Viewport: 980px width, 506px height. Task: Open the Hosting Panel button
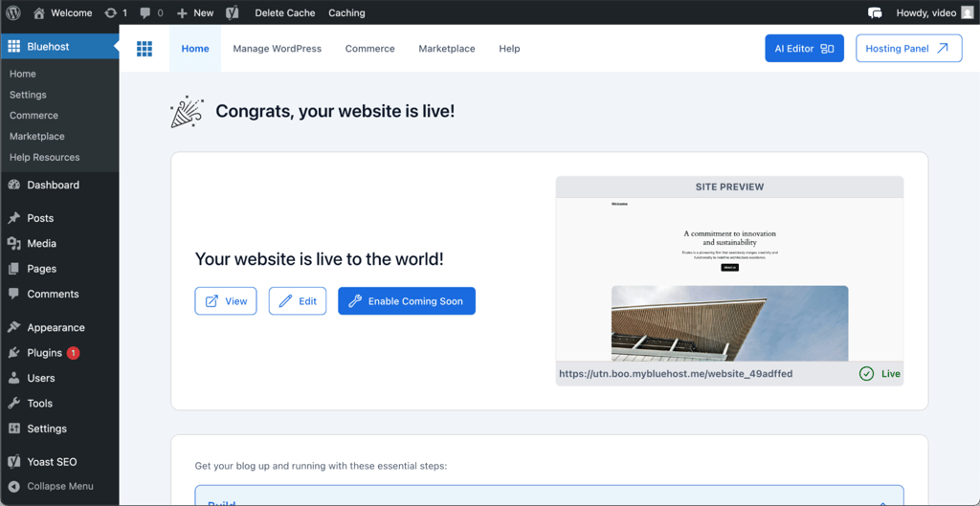coord(909,48)
